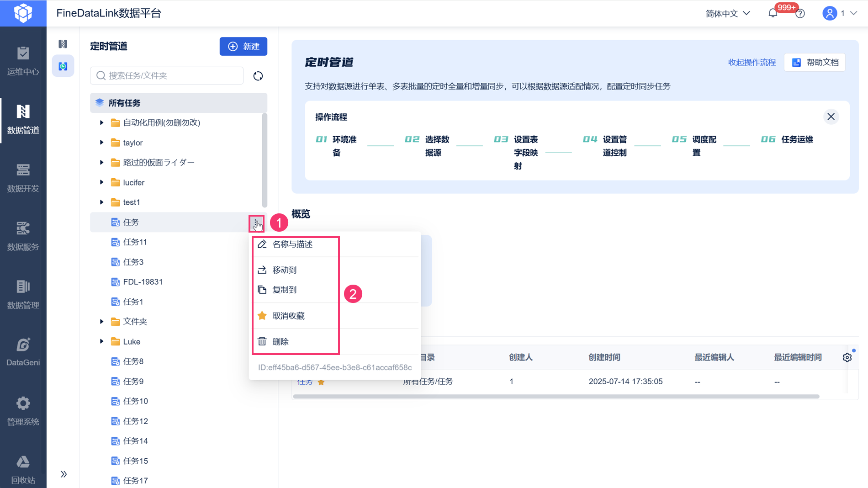Open the user account menu
This screenshot has width=868, height=488.
pos(840,13)
